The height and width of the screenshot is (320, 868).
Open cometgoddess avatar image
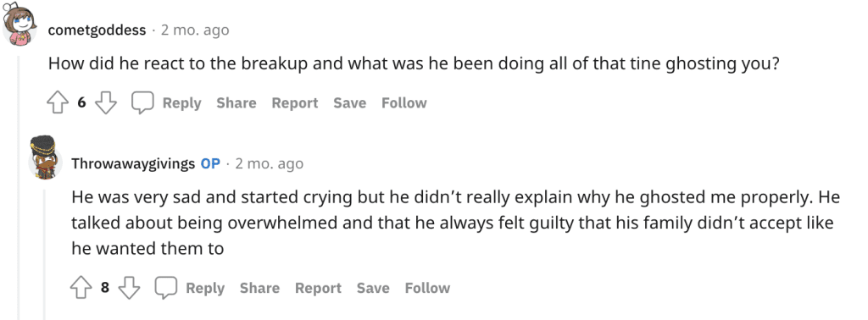(x=19, y=24)
